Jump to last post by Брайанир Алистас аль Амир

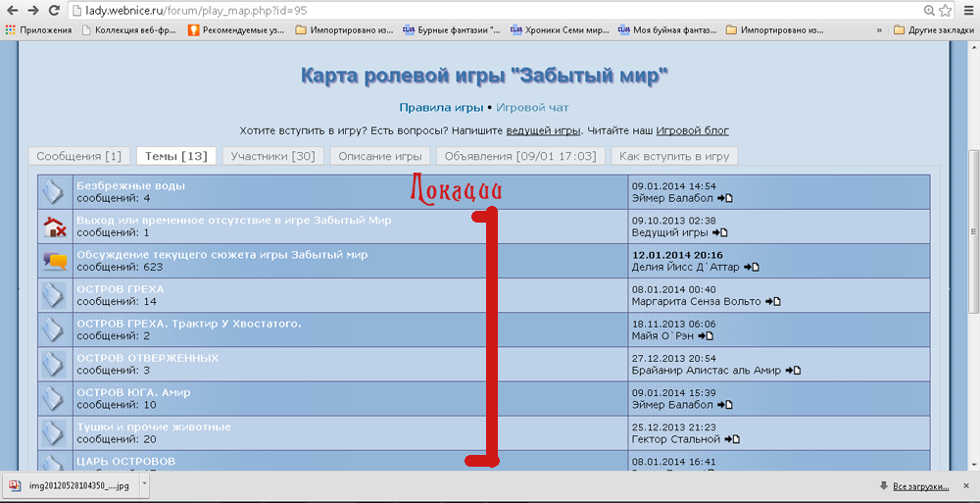pos(794,371)
